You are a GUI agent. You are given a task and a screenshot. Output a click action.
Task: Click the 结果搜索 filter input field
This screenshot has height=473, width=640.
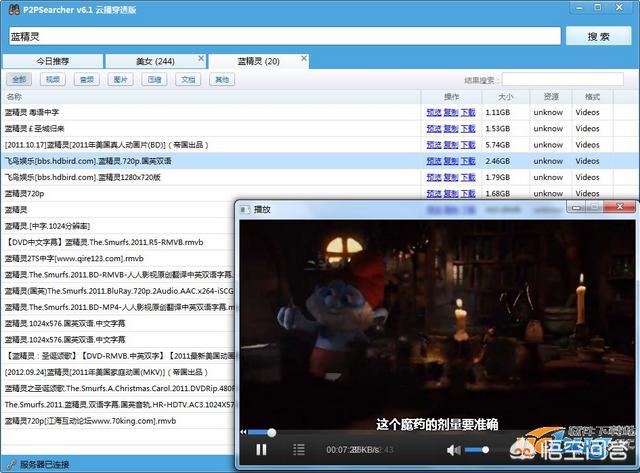[562, 79]
